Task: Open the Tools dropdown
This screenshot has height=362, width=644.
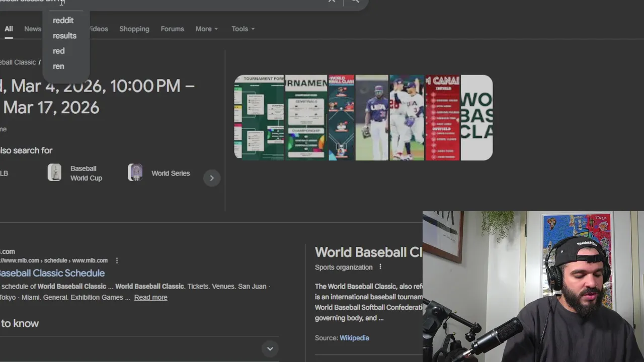Action: 243,29
